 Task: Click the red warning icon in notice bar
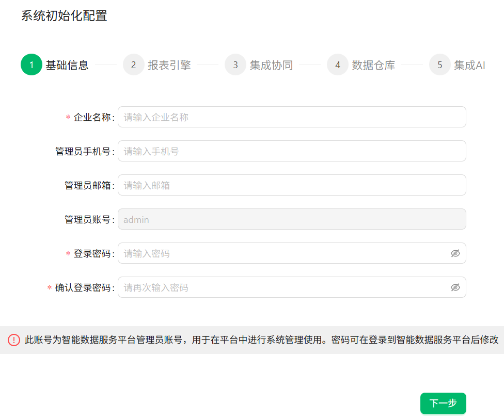point(14,340)
